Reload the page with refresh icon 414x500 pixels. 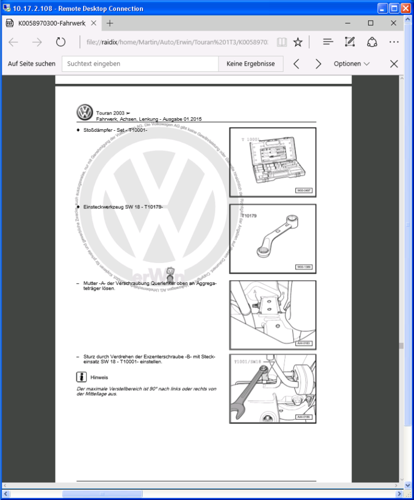61,42
